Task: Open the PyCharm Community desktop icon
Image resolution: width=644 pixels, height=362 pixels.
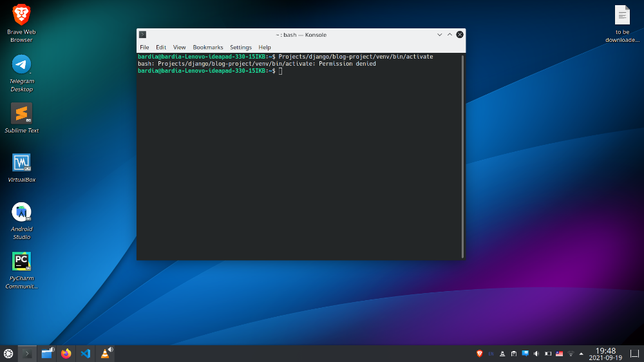Action: click(21, 262)
